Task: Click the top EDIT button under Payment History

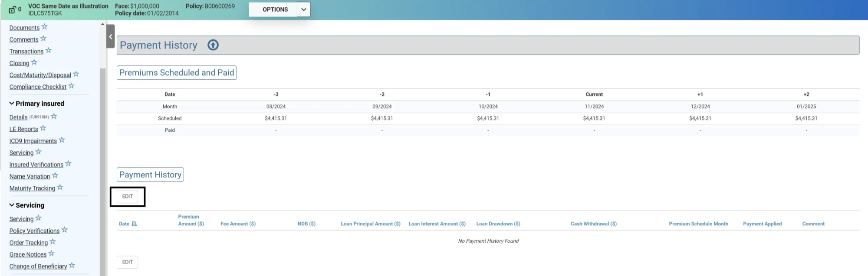Action: point(127,197)
